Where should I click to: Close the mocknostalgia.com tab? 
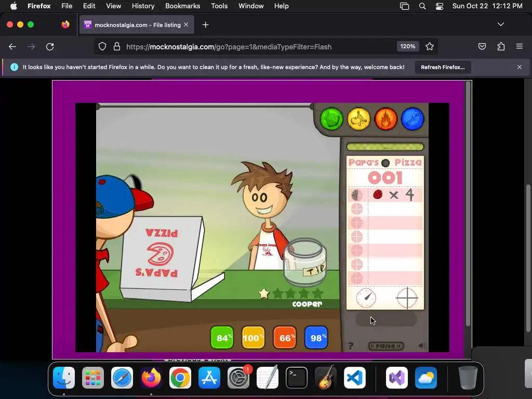coord(186,24)
